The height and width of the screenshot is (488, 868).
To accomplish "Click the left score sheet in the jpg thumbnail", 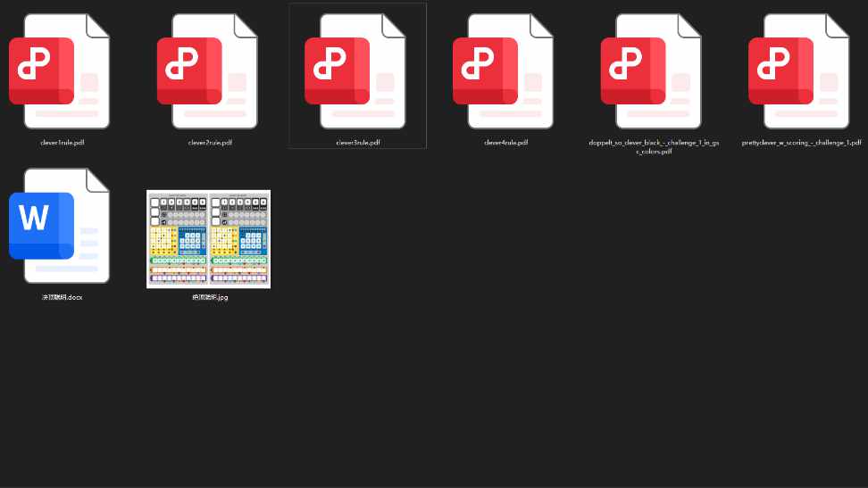I will [178, 238].
